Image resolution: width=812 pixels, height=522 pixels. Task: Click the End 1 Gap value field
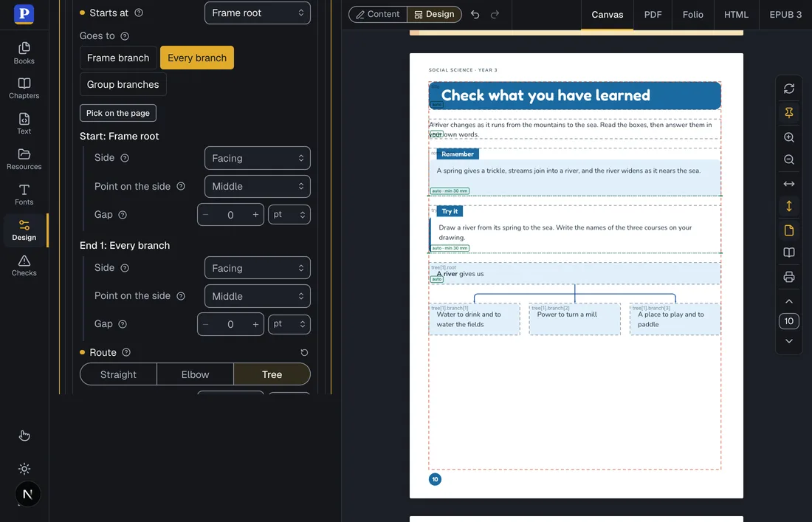click(x=230, y=324)
